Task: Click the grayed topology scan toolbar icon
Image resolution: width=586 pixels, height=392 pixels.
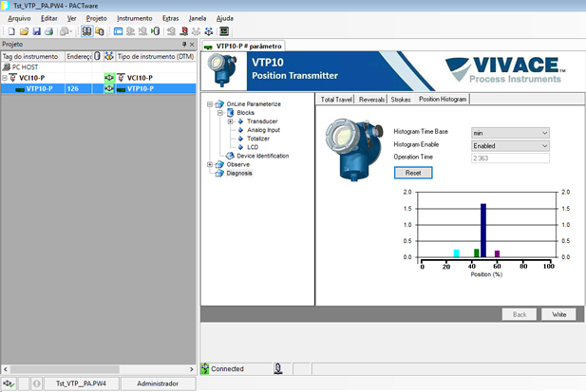Action: click(x=197, y=31)
